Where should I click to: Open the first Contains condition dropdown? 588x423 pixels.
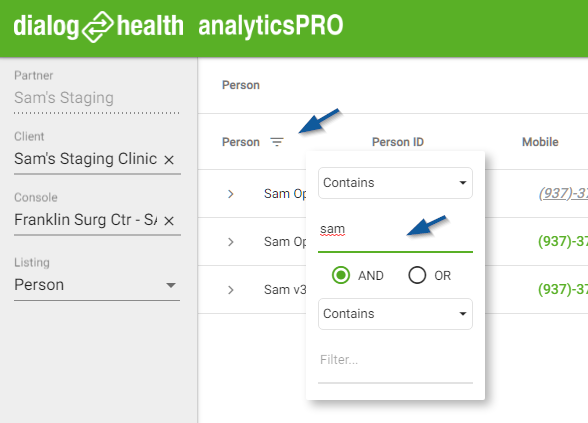tap(395, 183)
